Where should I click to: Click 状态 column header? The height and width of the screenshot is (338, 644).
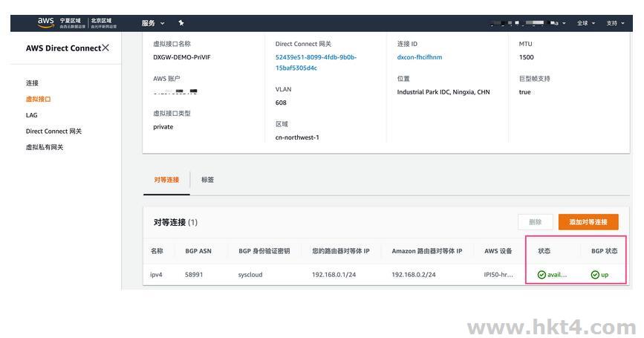(544, 251)
